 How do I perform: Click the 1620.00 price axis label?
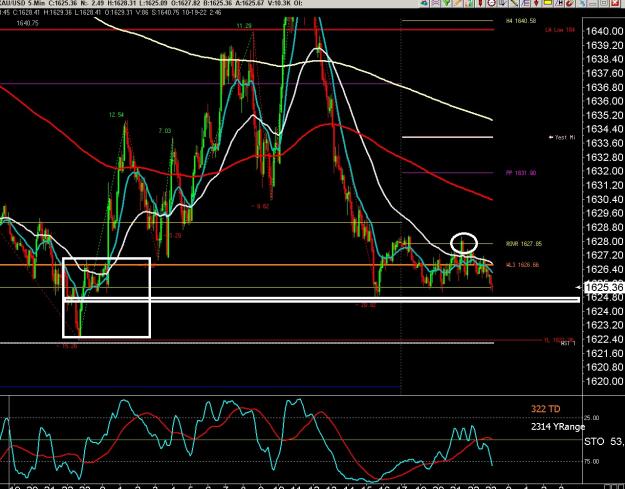[604, 381]
